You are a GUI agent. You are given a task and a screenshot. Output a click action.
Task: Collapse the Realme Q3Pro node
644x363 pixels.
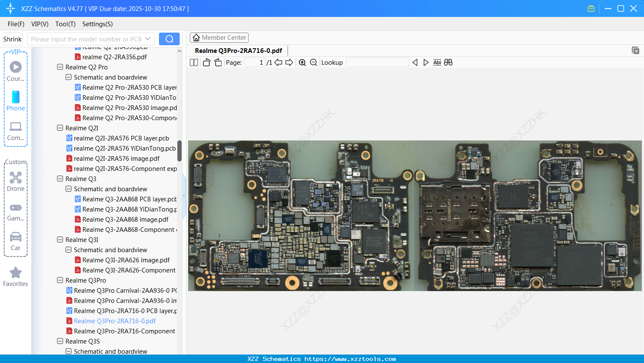[60, 280]
